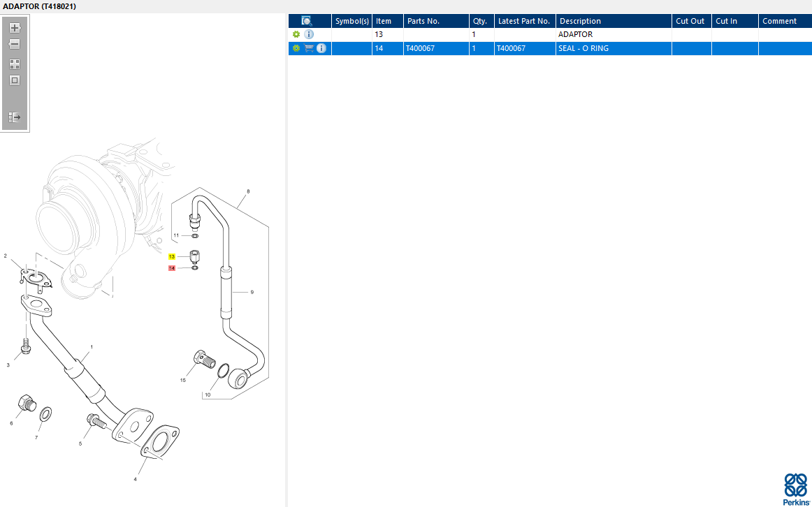Viewport: 812px width, 507px height.
Task: Sort by the Description column header
Action: coord(614,21)
